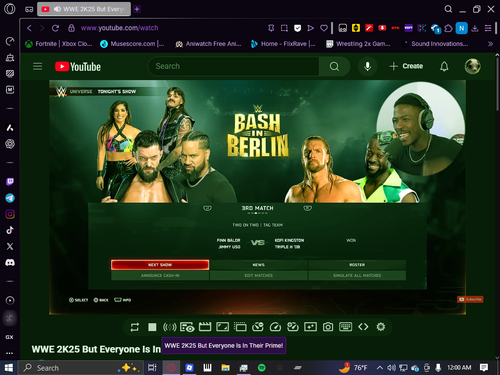This screenshot has width=500, height=375.
Task: Click the video filters sparkle icon
Action: (x=310, y=327)
